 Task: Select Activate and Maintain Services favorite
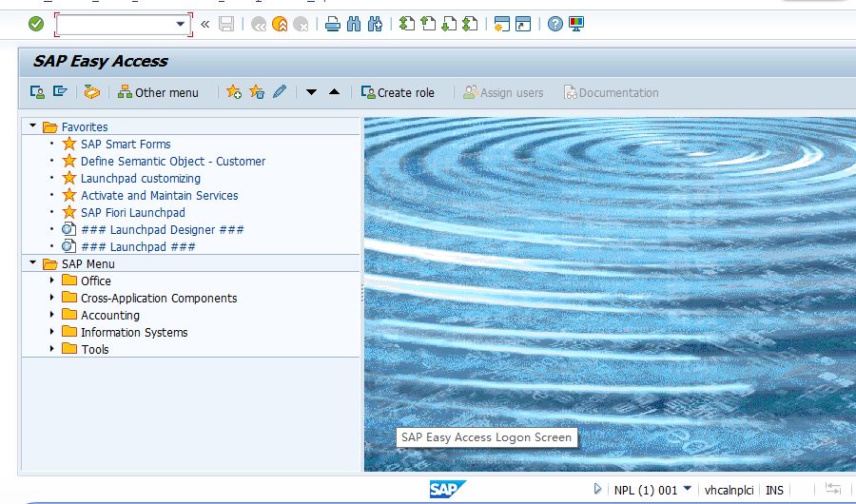coord(160,196)
